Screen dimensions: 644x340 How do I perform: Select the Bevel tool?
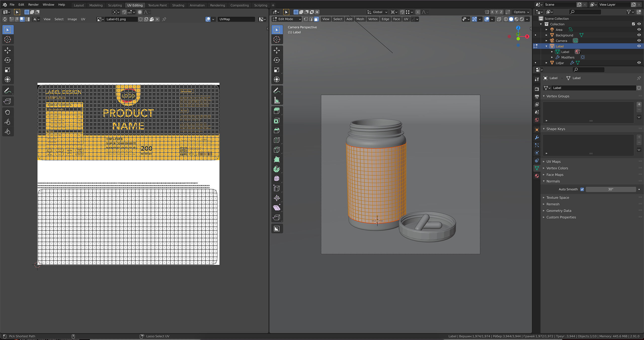coord(277,130)
